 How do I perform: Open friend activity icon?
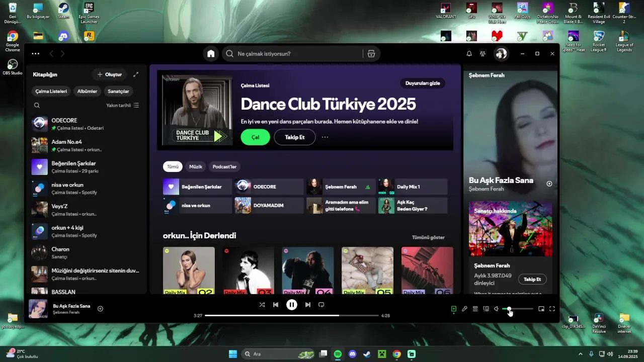pyautogui.click(x=483, y=54)
